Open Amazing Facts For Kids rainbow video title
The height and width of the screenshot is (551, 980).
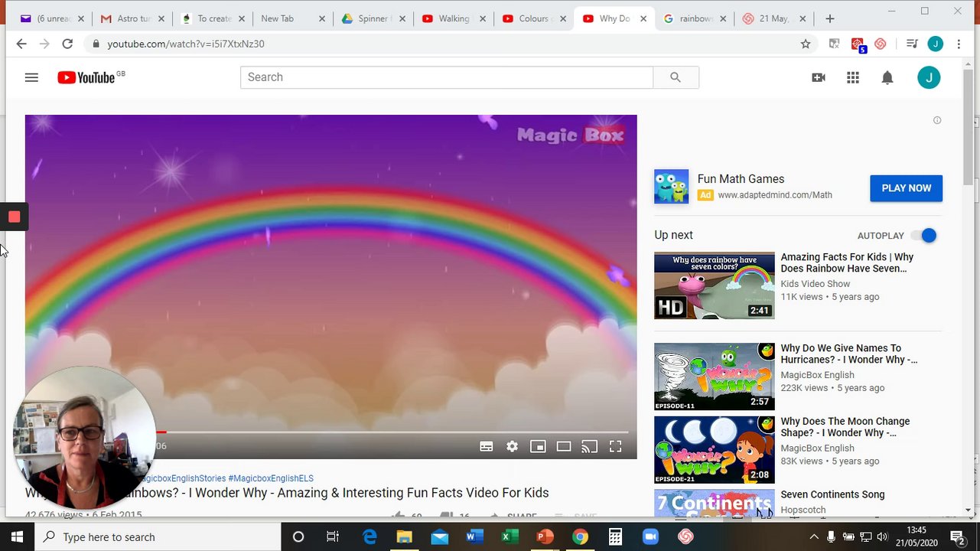pyautogui.click(x=847, y=263)
